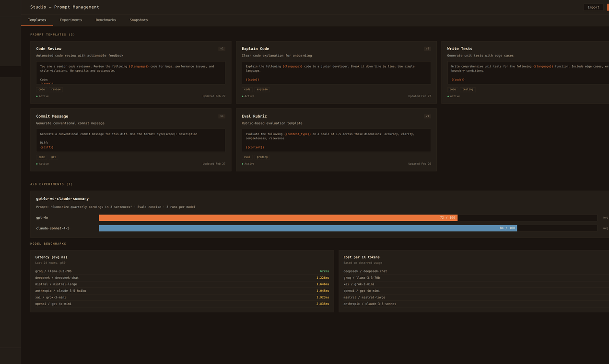This screenshot has height=364, width=609.
Task: Open the Eval Rubric template title
Action: [254, 116]
